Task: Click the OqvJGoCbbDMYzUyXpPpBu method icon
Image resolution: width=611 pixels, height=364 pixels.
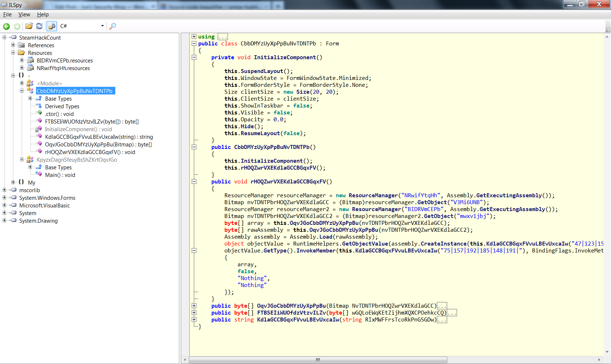Action: pyautogui.click(x=39, y=144)
